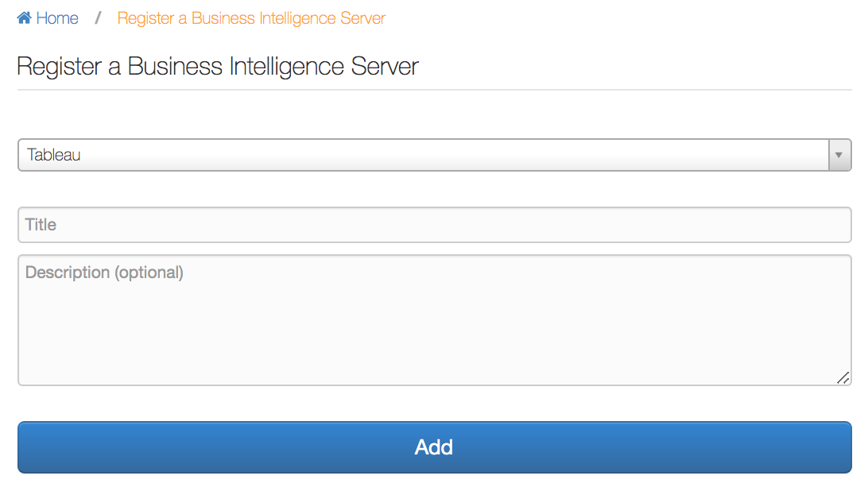Click the empty lower area of the Description box
The image size is (868, 491).
tap(435, 349)
